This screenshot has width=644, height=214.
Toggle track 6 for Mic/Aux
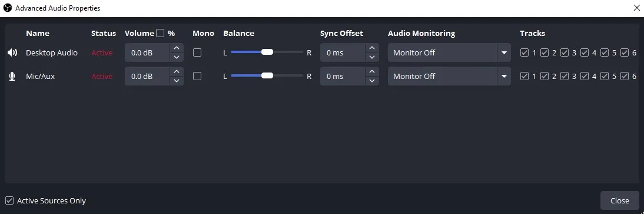tap(625, 76)
